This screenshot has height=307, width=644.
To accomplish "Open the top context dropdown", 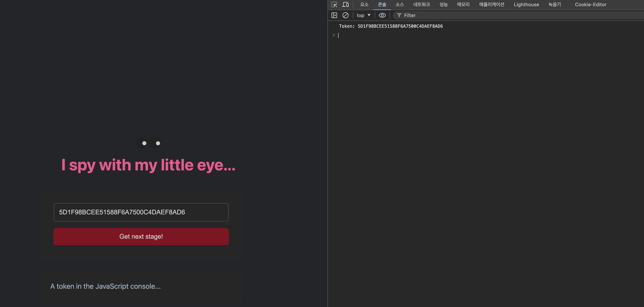I will [x=363, y=15].
